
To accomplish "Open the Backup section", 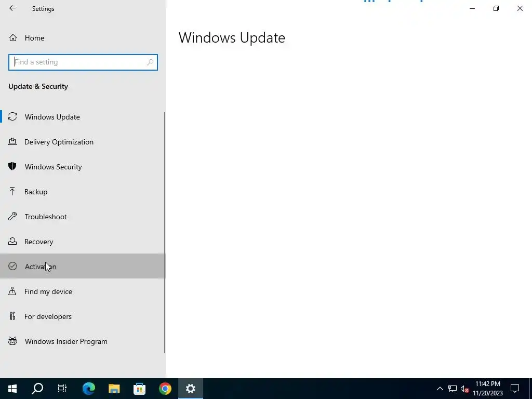I will click(83, 191).
